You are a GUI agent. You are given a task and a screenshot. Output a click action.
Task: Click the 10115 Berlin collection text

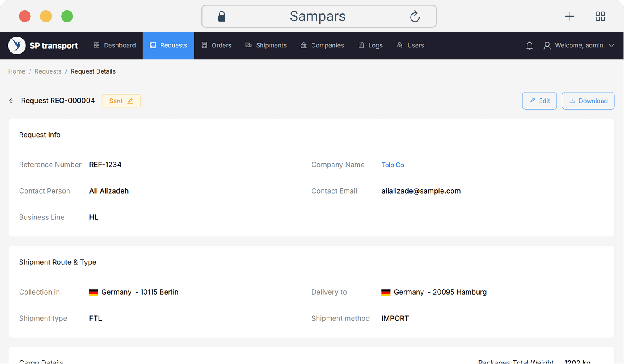[159, 292]
